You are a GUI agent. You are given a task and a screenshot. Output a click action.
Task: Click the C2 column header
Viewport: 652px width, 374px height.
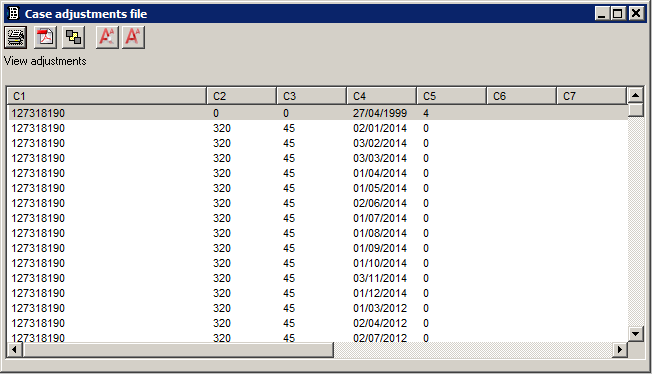tap(242, 96)
